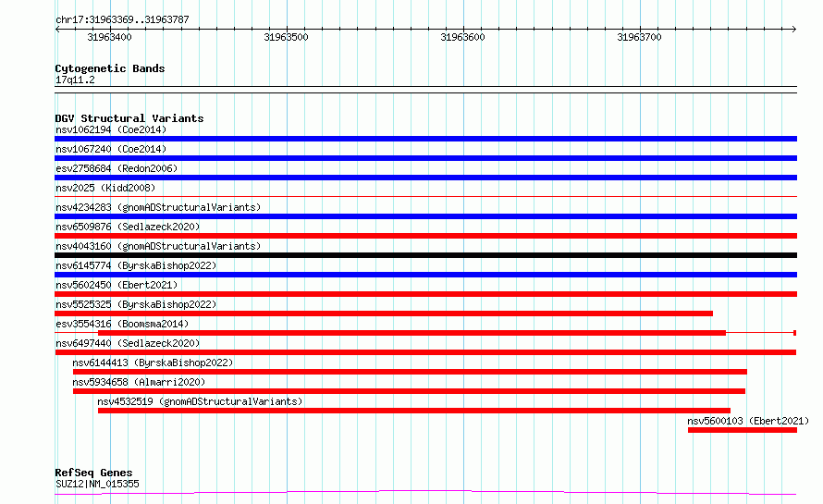Click the left arrow end of ruler
The image size is (823, 504).
coord(57,30)
